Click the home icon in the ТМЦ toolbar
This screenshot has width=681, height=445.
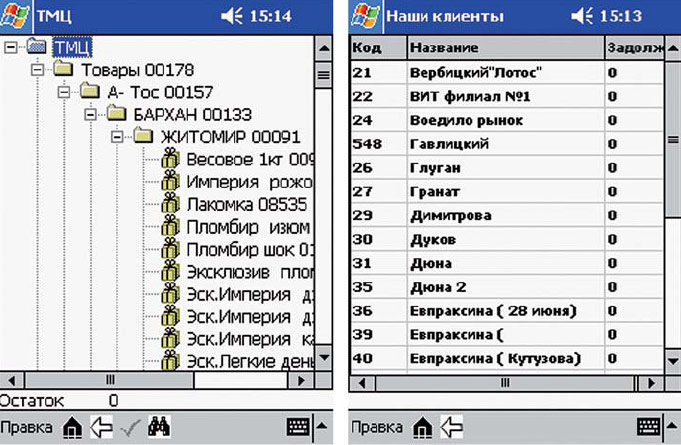pos(72,426)
